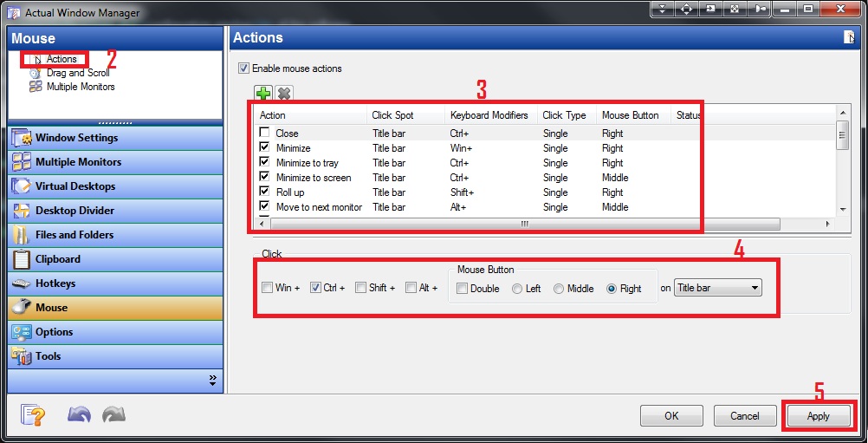The width and height of the screenshot is (868, 443).
Task: Click the Actual Window Manager title bar icon
Action: [x=13, y=12]
